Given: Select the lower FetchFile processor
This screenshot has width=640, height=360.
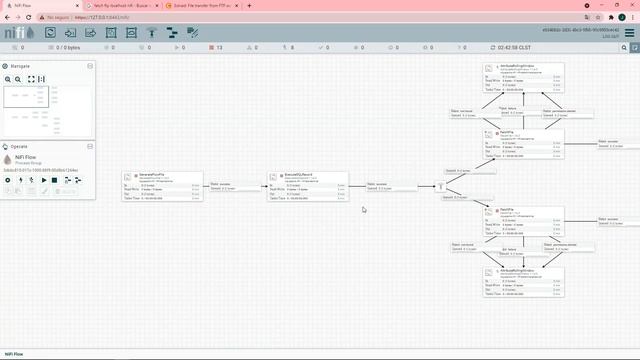Looking at the screenshot, I should click(524, 221).
